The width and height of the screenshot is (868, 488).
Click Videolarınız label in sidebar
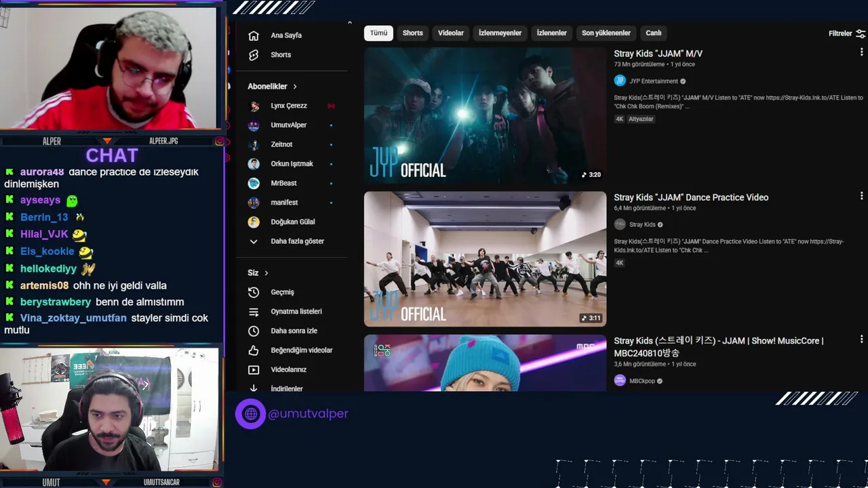(x=288, y=370)
